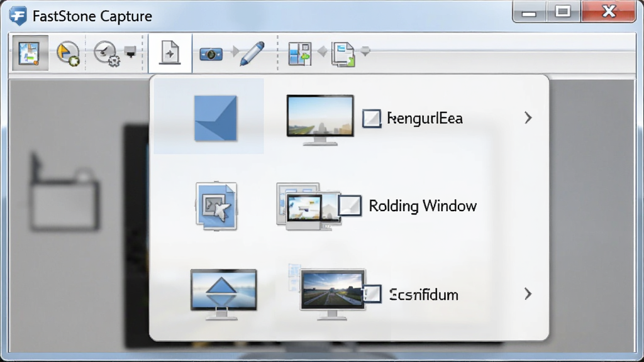Click the yellow pie-shaped capture icon
This screenshot has height=362, width=644.
coord(67,53)
